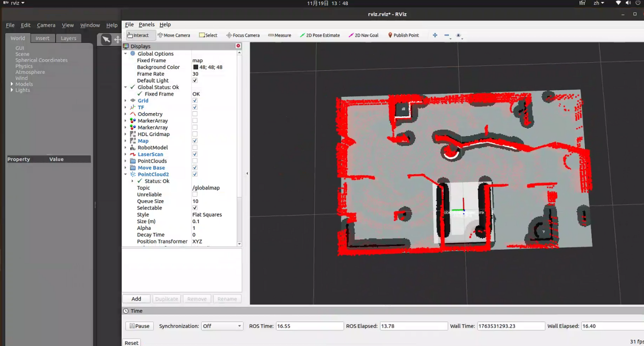Image resolution: width=644 pixels, height=346 pixels.
Task: Disable the LaserScan display checkbox
Action: pyautogui.click(x=195, y=154)
